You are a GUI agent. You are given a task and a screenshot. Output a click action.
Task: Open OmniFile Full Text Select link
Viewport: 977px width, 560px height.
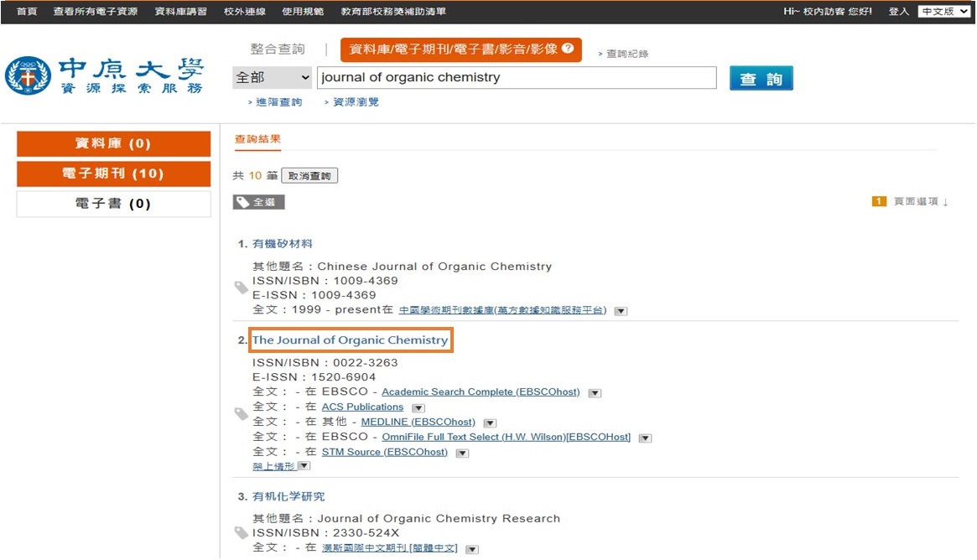click(506, 437)
